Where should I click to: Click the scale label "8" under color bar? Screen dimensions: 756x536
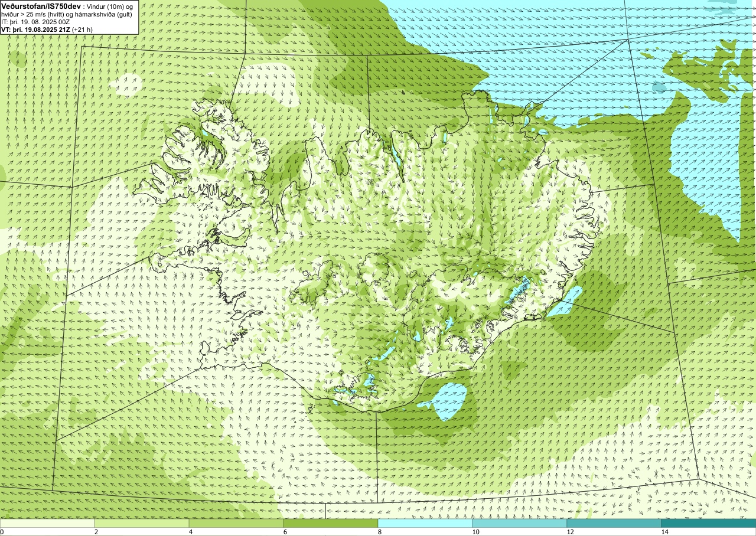[x=379, y=532]
